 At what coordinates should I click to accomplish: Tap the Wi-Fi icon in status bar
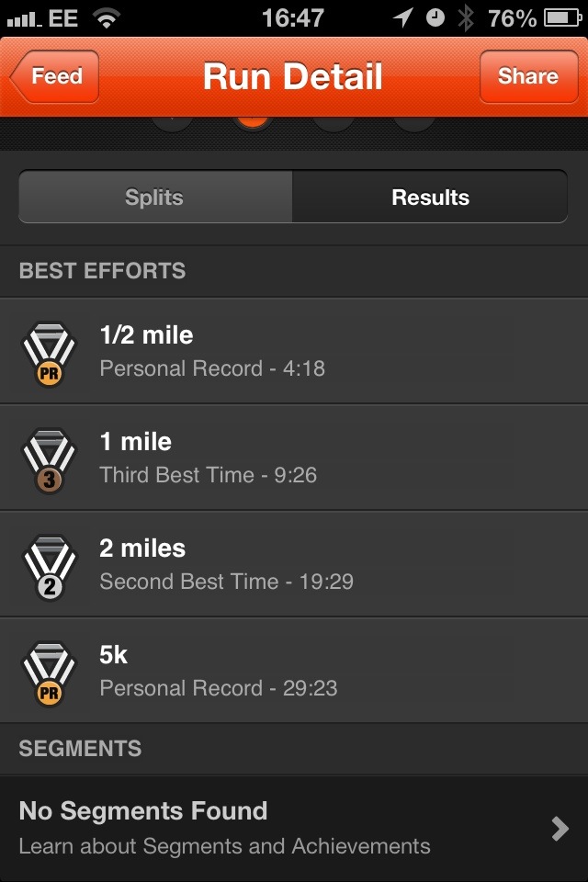pos(107,17)
